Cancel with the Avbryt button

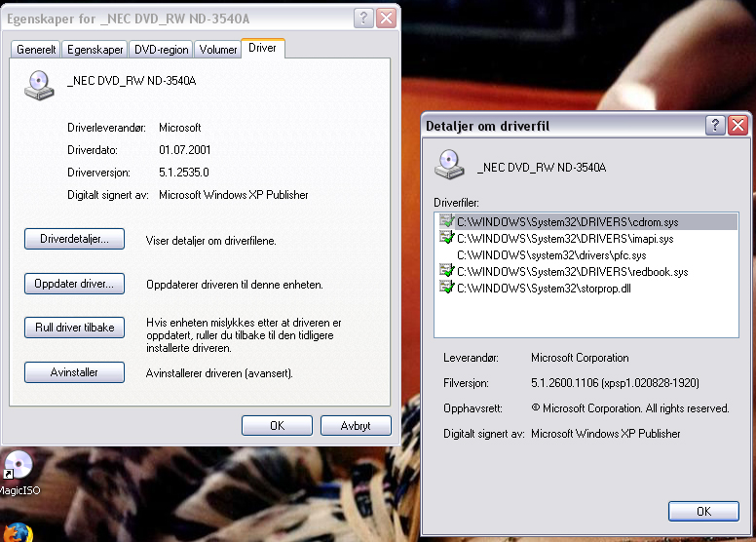(356, 426)
